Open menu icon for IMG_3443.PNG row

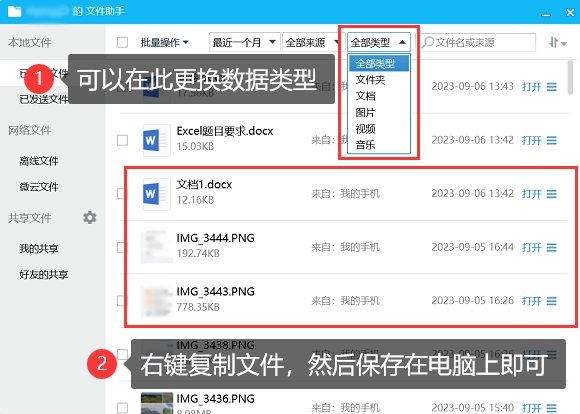point(552,301)
